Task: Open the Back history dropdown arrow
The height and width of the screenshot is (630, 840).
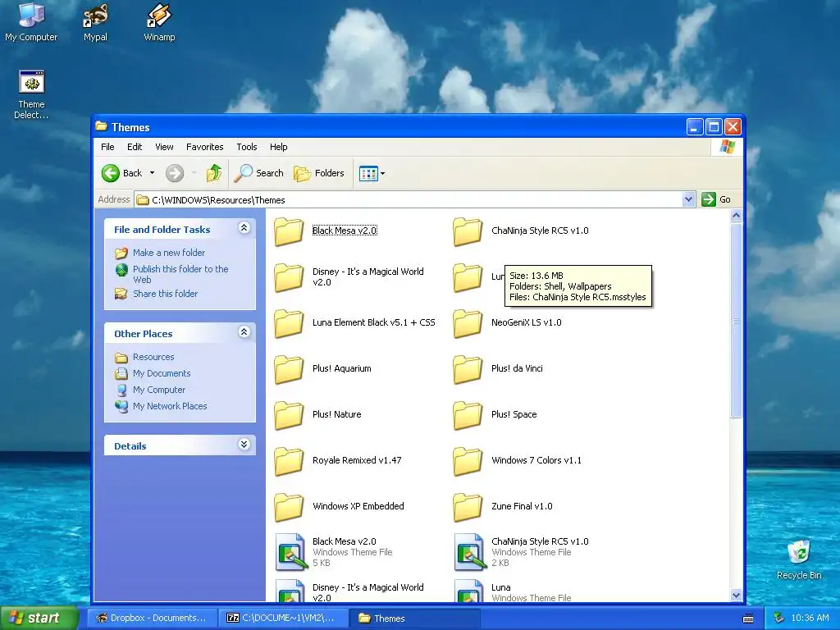Action: [x=152, y=173]
